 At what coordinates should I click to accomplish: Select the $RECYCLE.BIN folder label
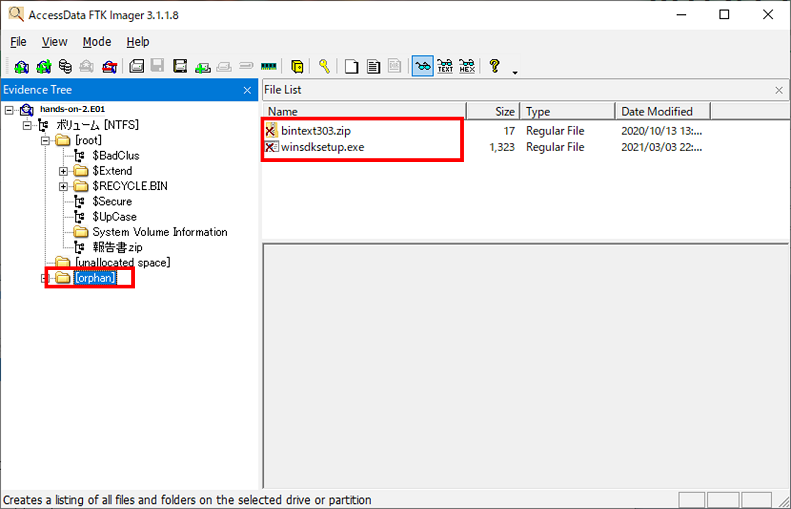pos(130,186)
